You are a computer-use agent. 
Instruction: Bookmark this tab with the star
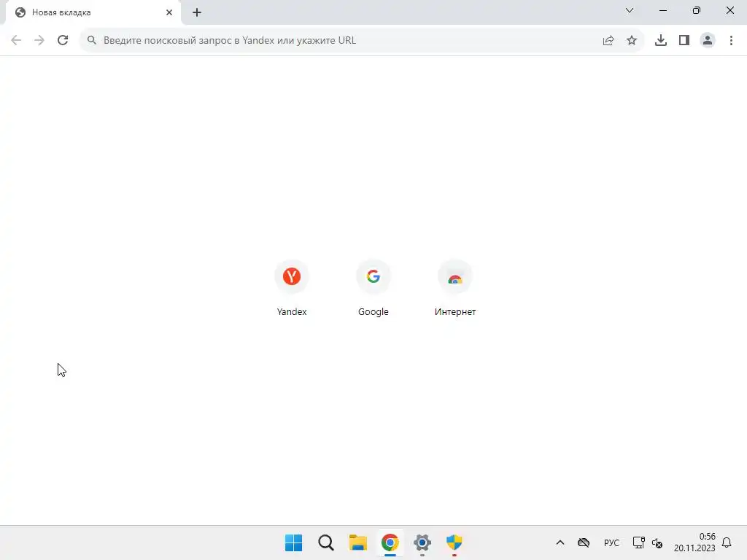coord(632,41)
